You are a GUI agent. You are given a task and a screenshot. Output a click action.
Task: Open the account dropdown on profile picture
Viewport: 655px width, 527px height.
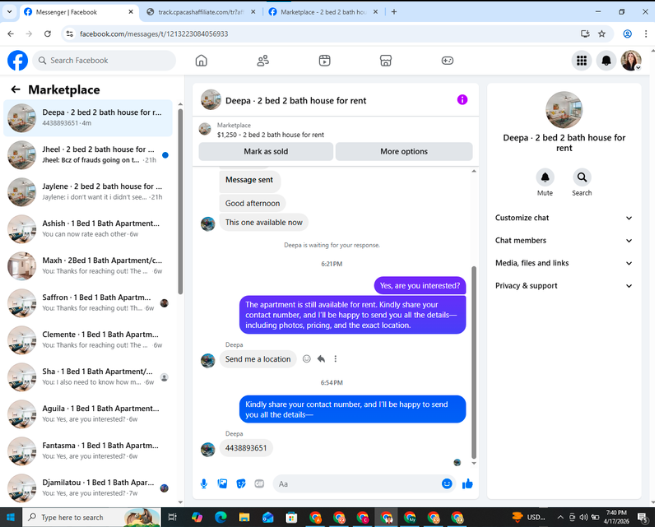coord(638,68)
